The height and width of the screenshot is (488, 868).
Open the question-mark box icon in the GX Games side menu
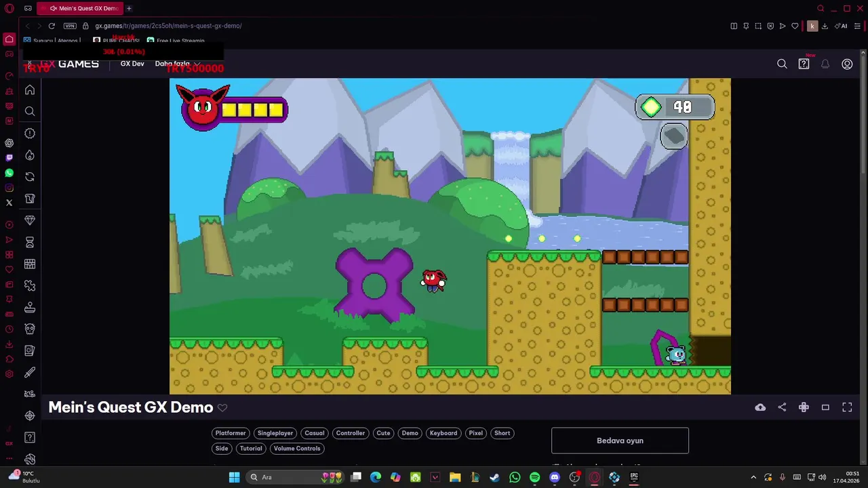30,437
